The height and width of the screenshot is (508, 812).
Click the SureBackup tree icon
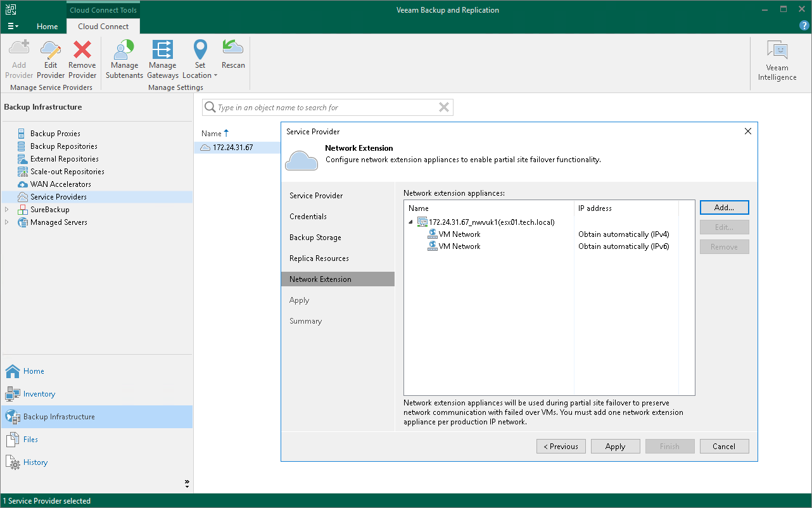tap(23, 210)
